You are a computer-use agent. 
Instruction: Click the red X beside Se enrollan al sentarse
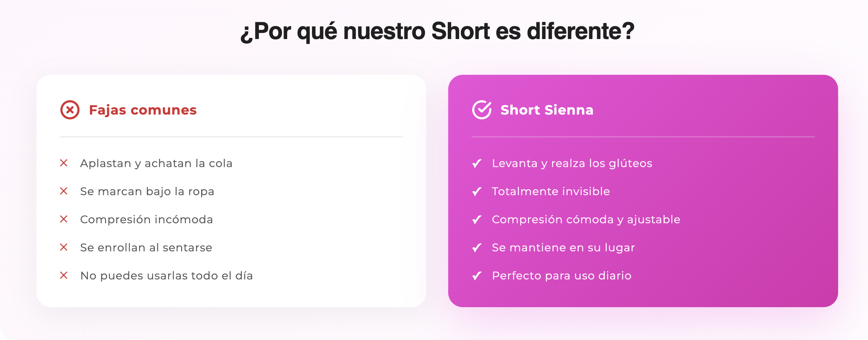[64, 247]
